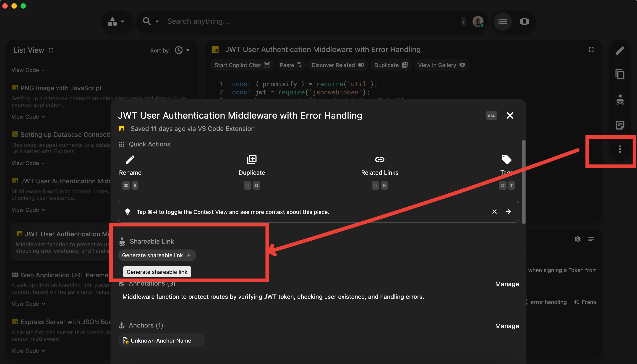Click View in Gallery action
The image size is (637, 364).
click(441, 65)
